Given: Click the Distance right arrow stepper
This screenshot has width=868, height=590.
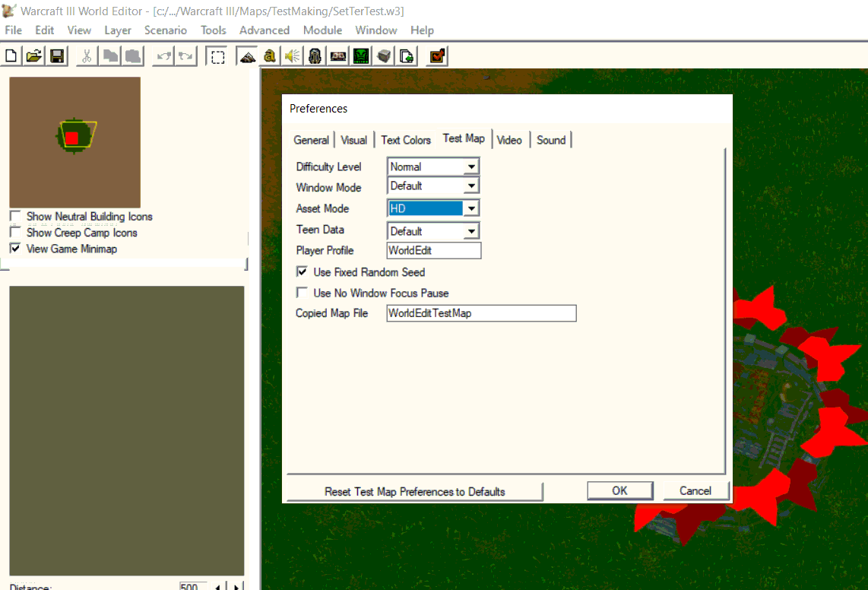Looking at the screenshot, I should [236, 586].
